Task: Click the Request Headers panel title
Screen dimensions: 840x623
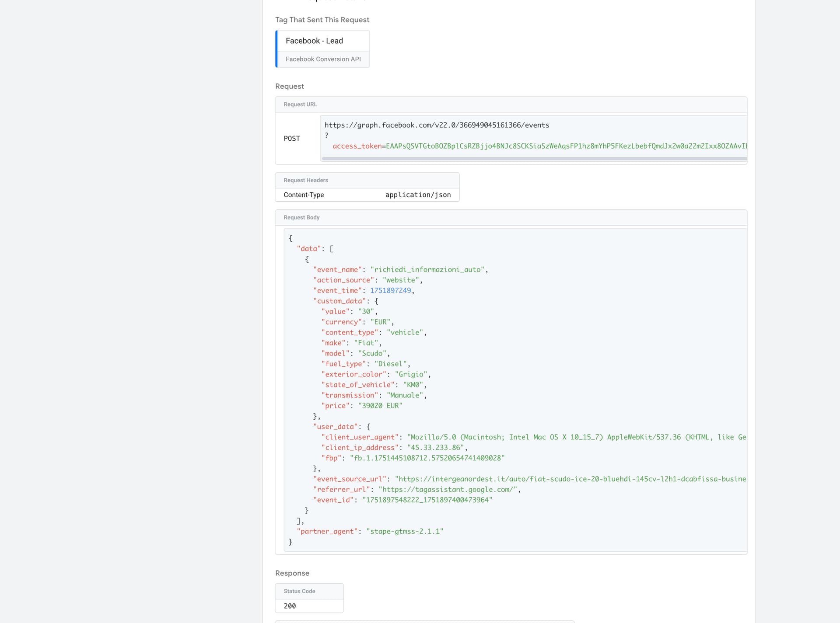Action: (x=306, y=181)
